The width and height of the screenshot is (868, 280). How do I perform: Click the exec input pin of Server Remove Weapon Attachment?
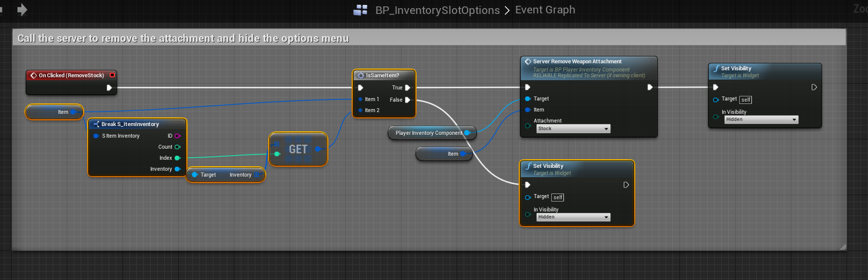(x=527, y=88)
